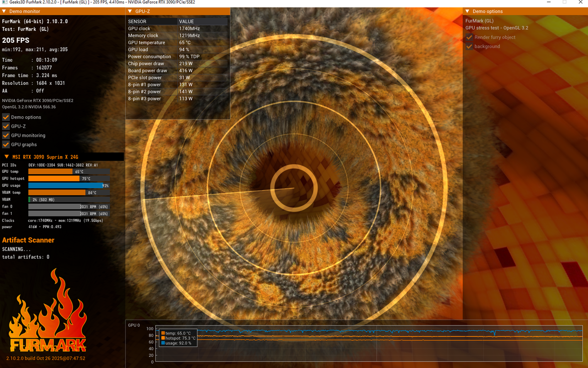The image size is (588, 368).
Task: Click the 205 FPS readout
Action: pos(16,40)
